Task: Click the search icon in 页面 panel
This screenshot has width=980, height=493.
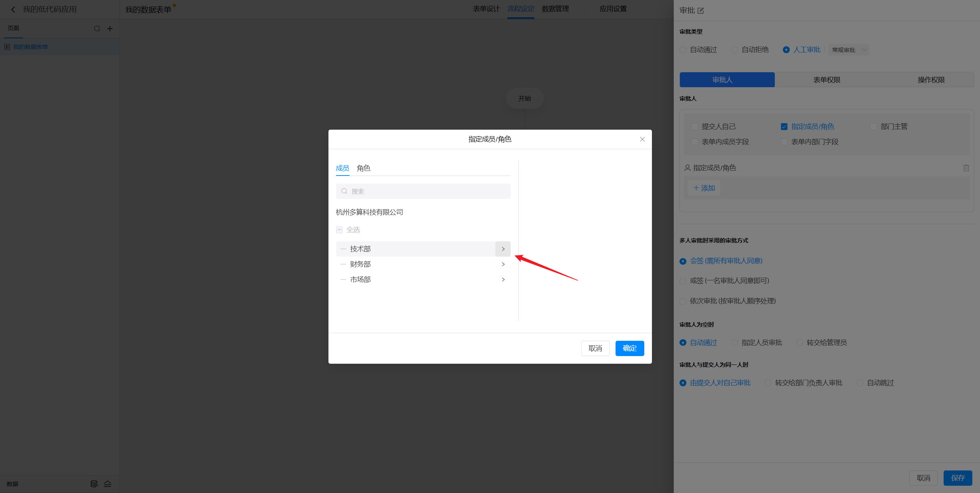Action: pyautogui.click(x=97, y=29)
